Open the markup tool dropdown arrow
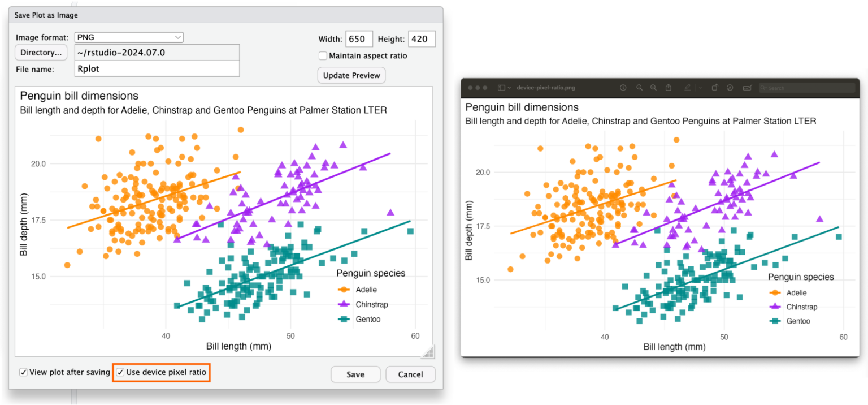The width and height of the screenshot is (868, 405). [700, 88]
